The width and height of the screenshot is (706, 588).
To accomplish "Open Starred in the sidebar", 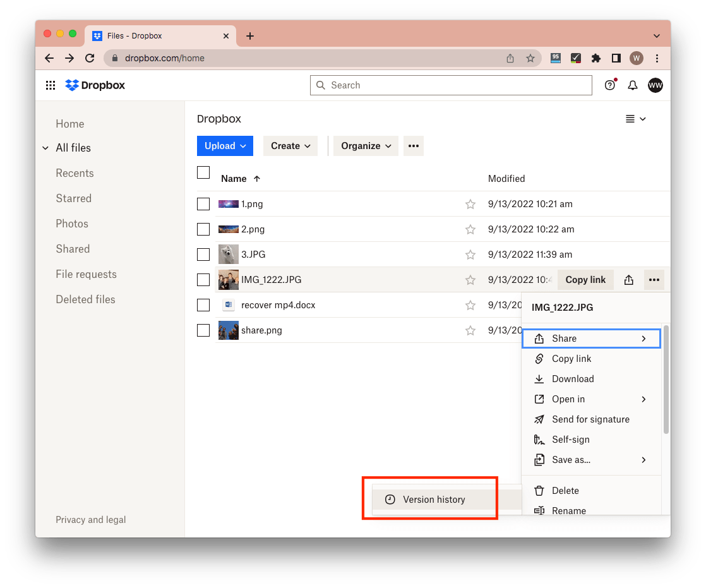I will pos(73,198).
